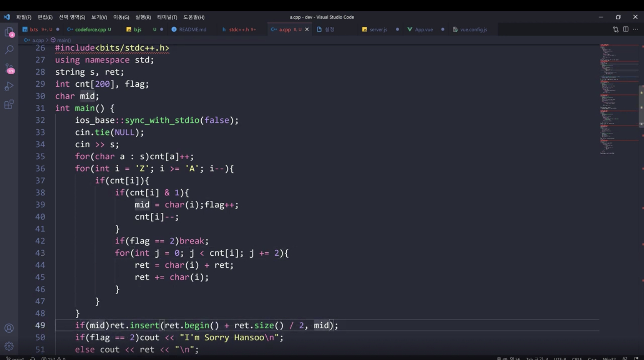Click the unsaved dot on the b.ts tab

(x=57, y=29)
